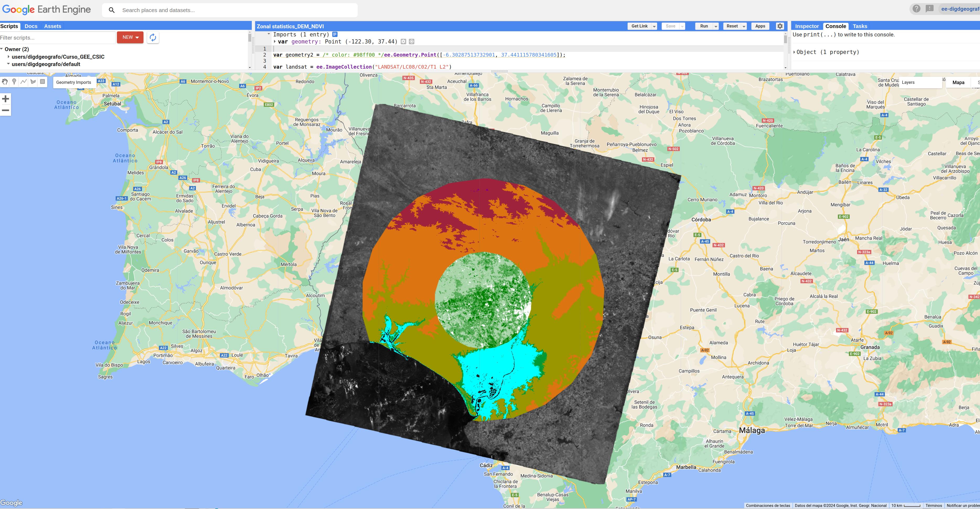Viewport: 980px width, 509px height.
Task: Click the refresh scripts icon
Action: point(153,37)
